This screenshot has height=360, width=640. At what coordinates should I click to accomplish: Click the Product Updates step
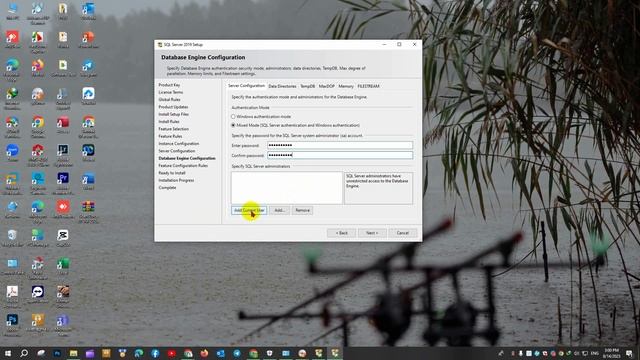[x=173, y=107]
